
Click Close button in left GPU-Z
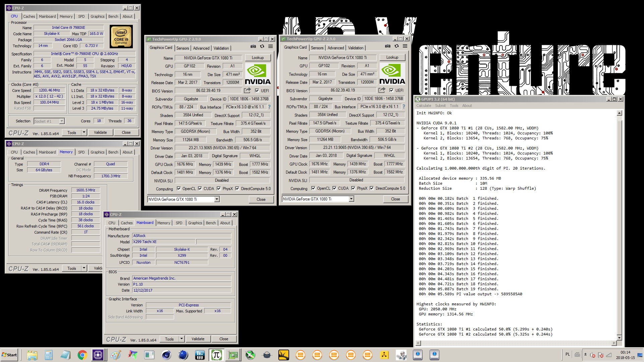[261, 199]
